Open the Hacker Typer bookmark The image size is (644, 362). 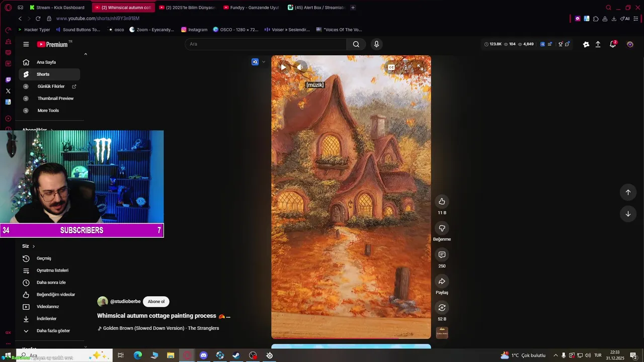pos(34,30)
